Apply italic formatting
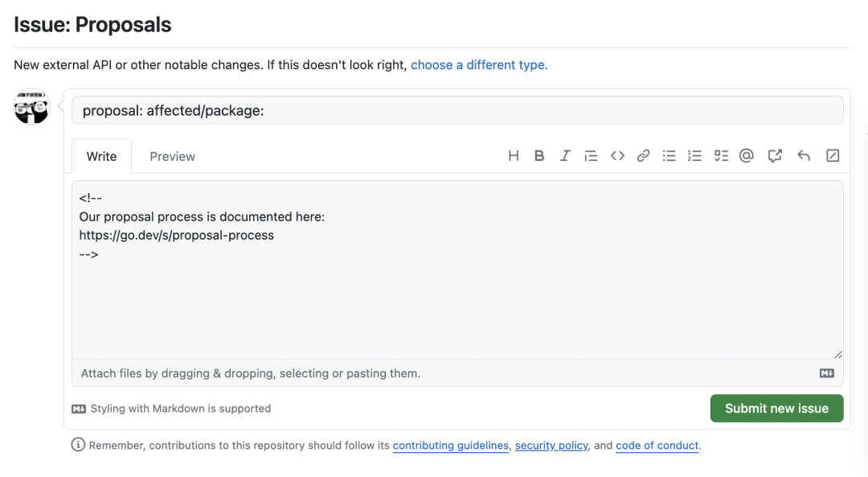 [x=565, y=156]
